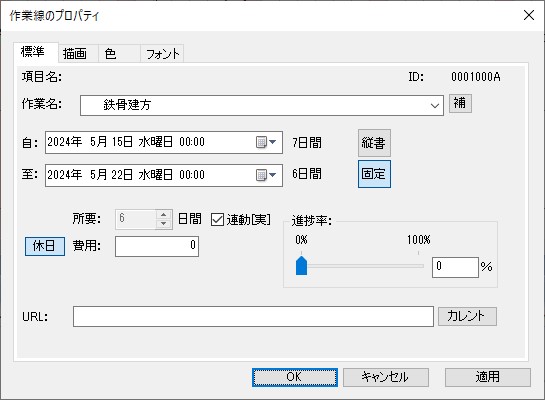The image size is (545, 400).
Task: Open the 色 tab
Action: click(x=119, y=54)
